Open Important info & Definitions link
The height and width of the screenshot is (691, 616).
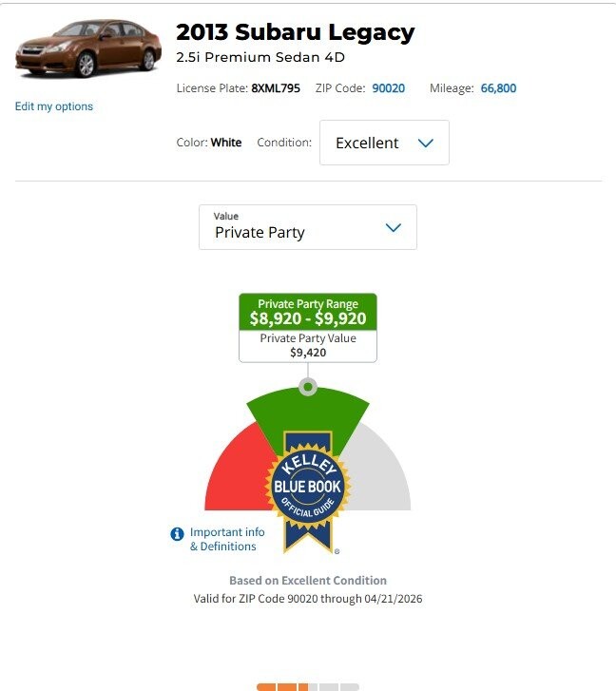click(227, 539)
